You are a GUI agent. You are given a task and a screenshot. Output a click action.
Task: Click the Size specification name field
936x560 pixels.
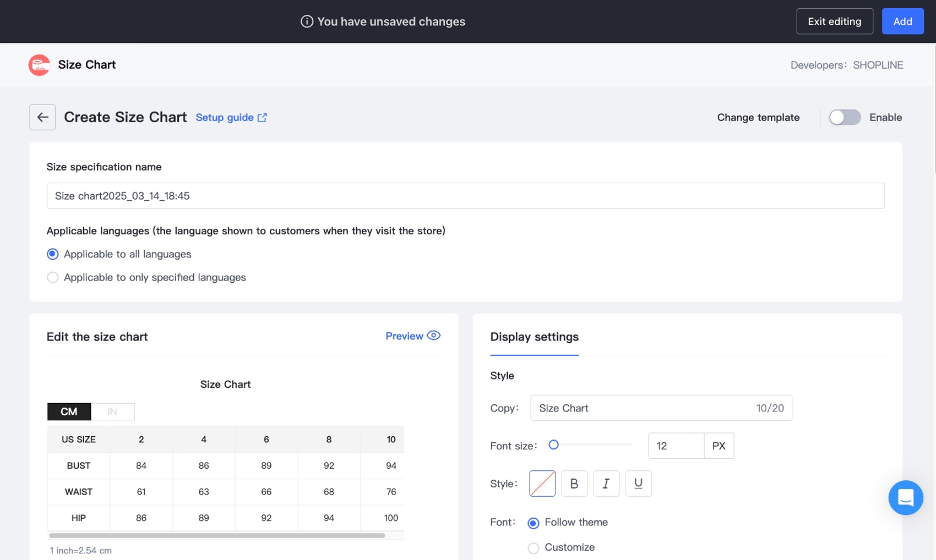465,196
